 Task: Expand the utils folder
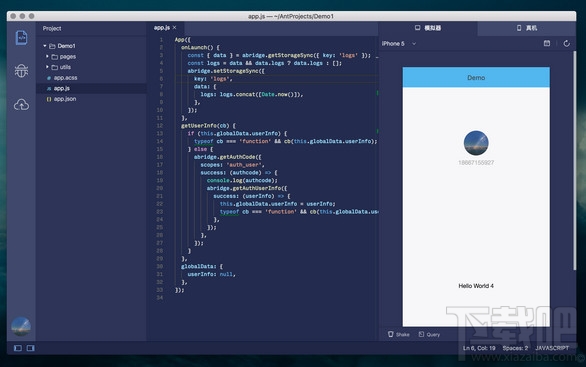click(47, 67)
